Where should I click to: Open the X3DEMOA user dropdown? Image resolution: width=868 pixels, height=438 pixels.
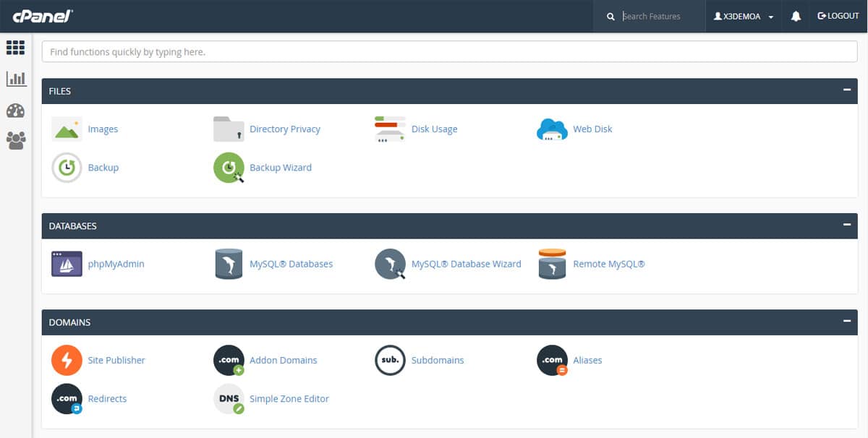744,16
